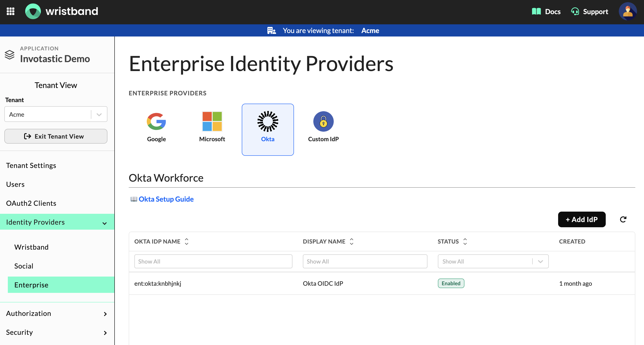Click Exit Tenant View button
Viewport: 644px width, 345px height.
pyautogui.click(x=56, y=136)
